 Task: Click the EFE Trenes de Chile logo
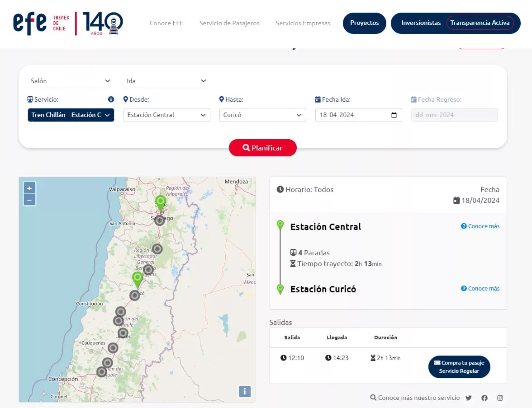point(41,23)
